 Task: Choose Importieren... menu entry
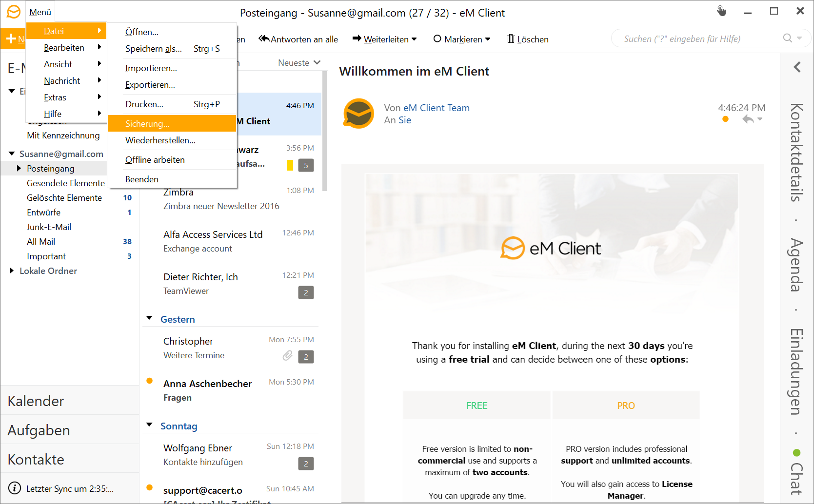[x=172, y=68]
